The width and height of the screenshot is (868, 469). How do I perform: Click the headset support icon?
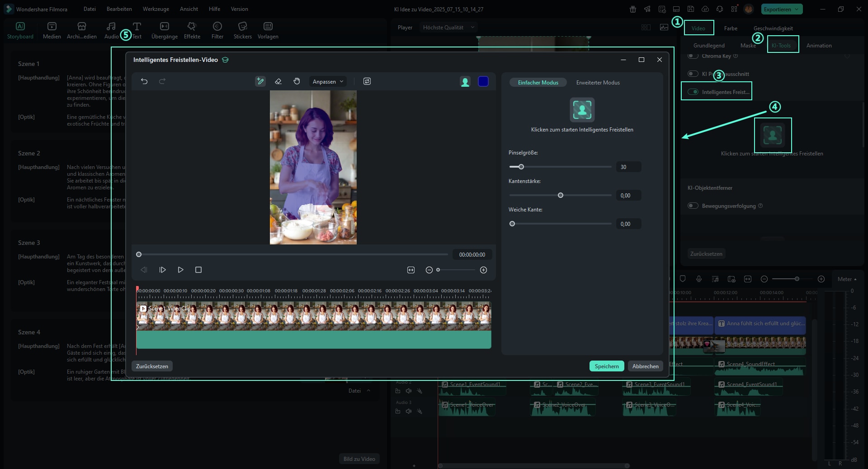click(x=720, y=9)
